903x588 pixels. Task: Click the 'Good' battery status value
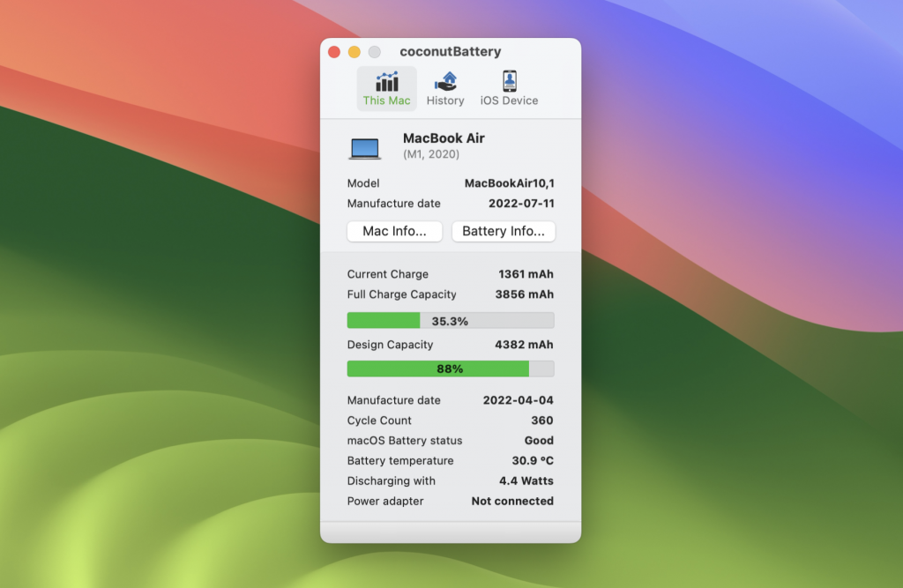click(539, 441)
